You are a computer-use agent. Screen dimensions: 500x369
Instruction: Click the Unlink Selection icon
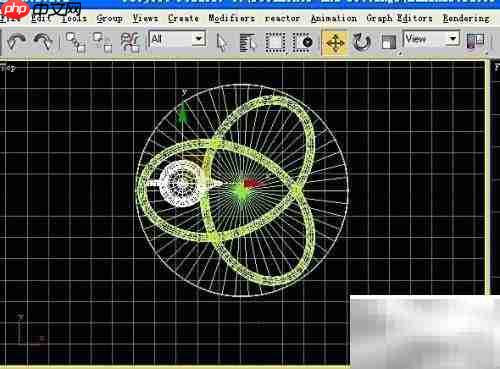(102, 43)
